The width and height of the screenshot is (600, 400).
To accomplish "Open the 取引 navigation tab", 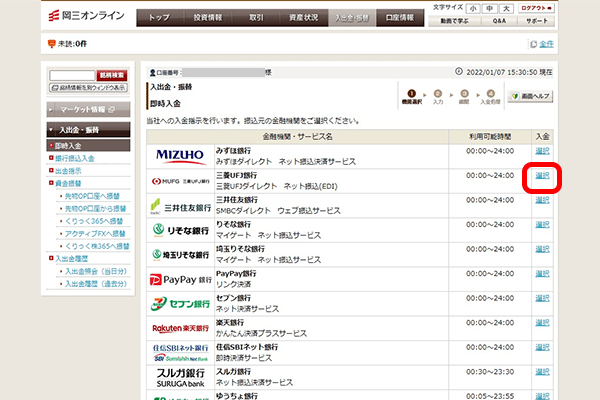I will click(x=256, y=18).
